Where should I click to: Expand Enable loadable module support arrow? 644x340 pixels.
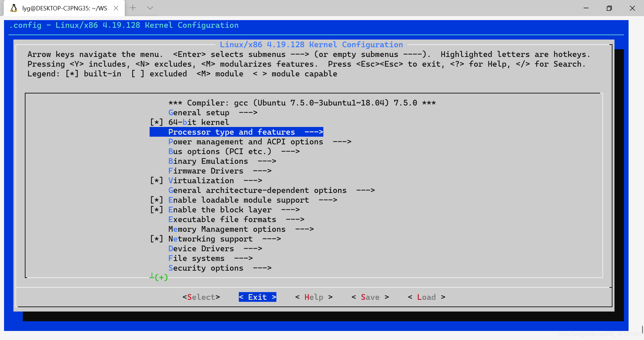(x=328, y=200)
